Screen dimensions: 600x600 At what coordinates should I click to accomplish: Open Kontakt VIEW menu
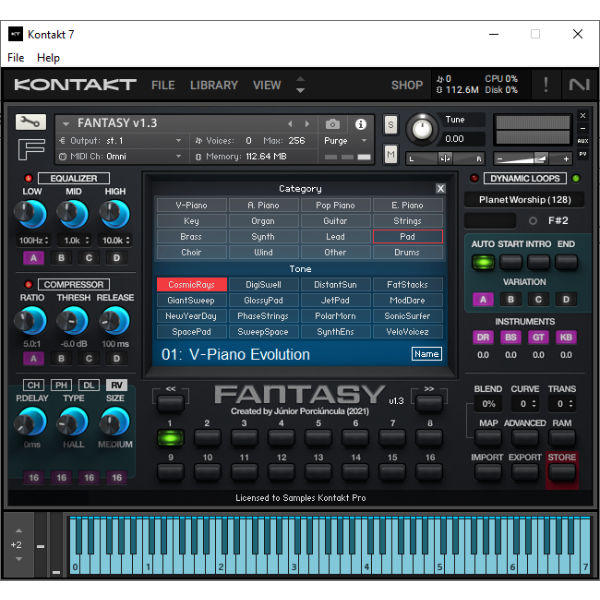[x=267, y=85]
